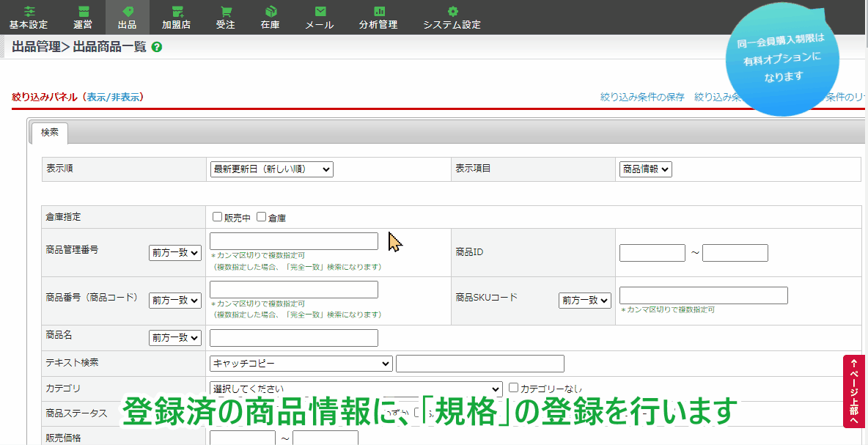Screen dimensions: 868x445
Task: Open the 基本設定 sliders icon
Action: 29,12
